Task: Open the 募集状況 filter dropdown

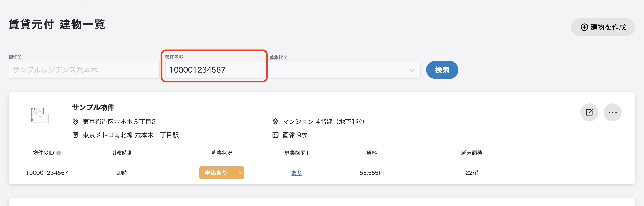Action: [345, 70]
